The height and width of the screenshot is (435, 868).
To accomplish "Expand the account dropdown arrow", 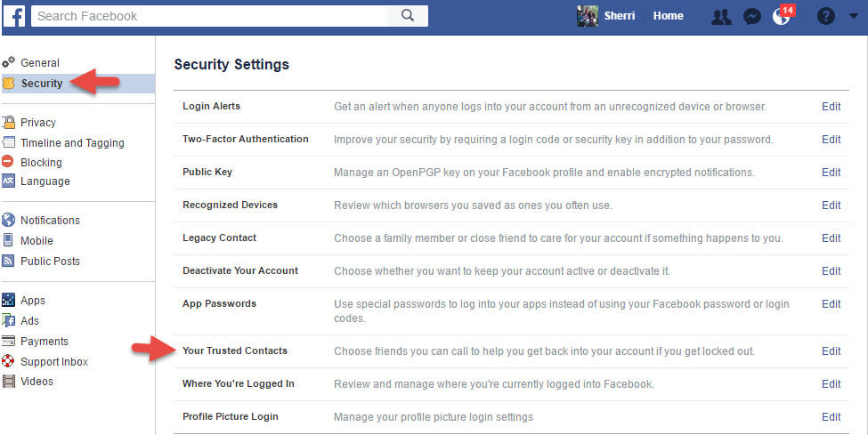I will (x=853, y=16).
